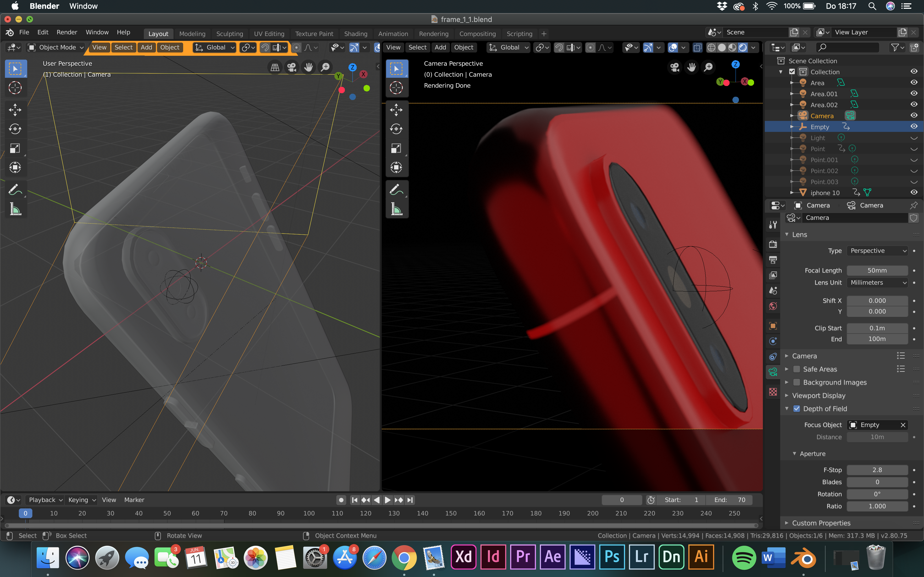This screenshot has width=924, height=577.
Task: Toggle the Depth of Field checkbox
Action: click(797, 409)
